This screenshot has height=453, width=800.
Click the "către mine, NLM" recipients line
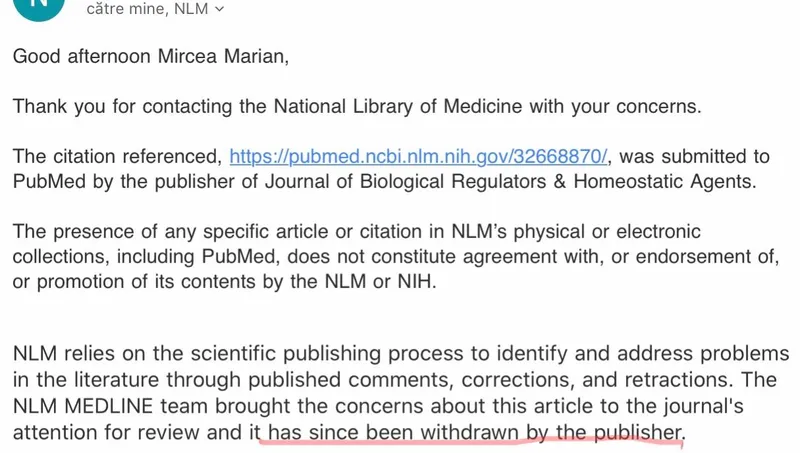pos(150,9)
